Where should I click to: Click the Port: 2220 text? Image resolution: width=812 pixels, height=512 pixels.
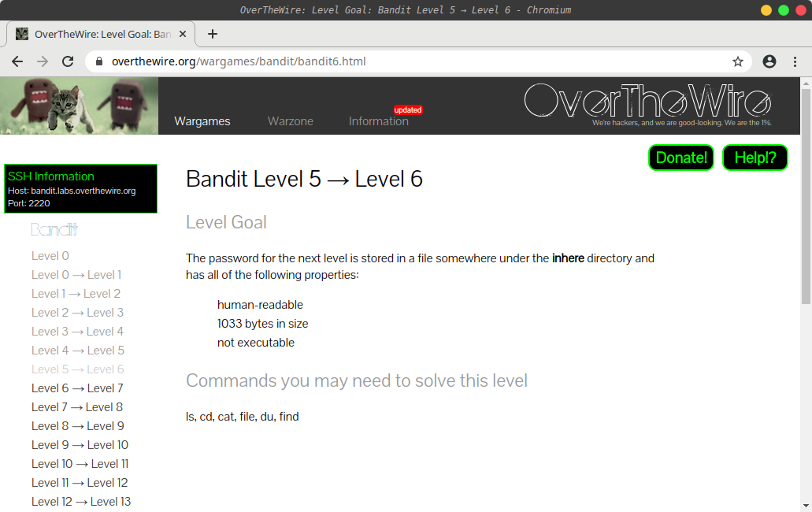tap(29, 203)
